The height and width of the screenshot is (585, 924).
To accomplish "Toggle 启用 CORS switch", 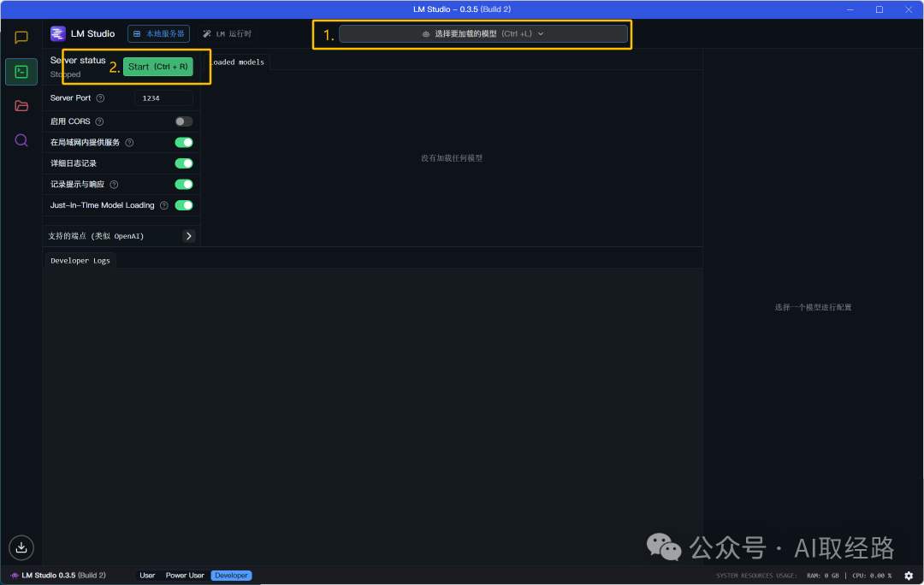I will point(184,121).
